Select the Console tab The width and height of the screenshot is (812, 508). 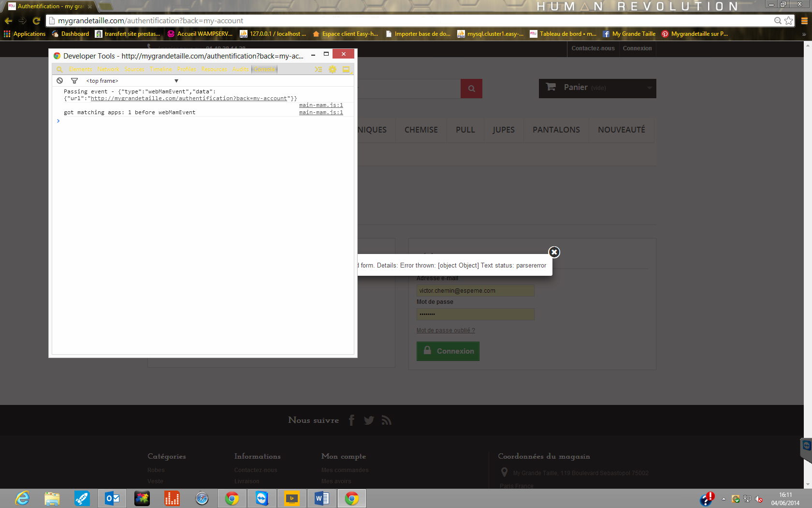pos(265,70)
